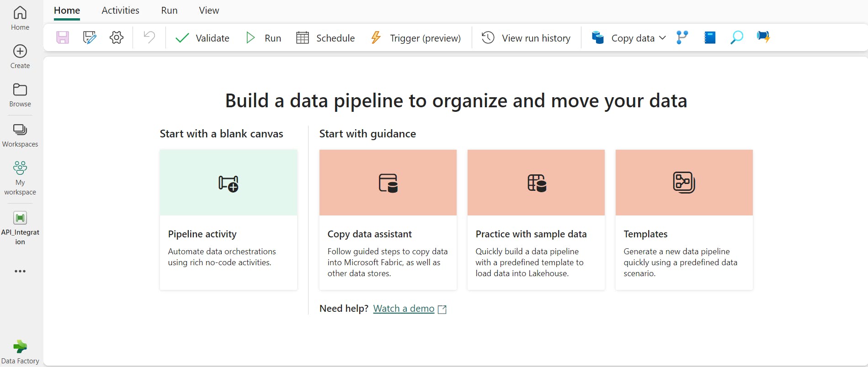Click the three dots more menu
This screenshot has width=868, height=367.
pyautogui.click(x=20, y=271)
